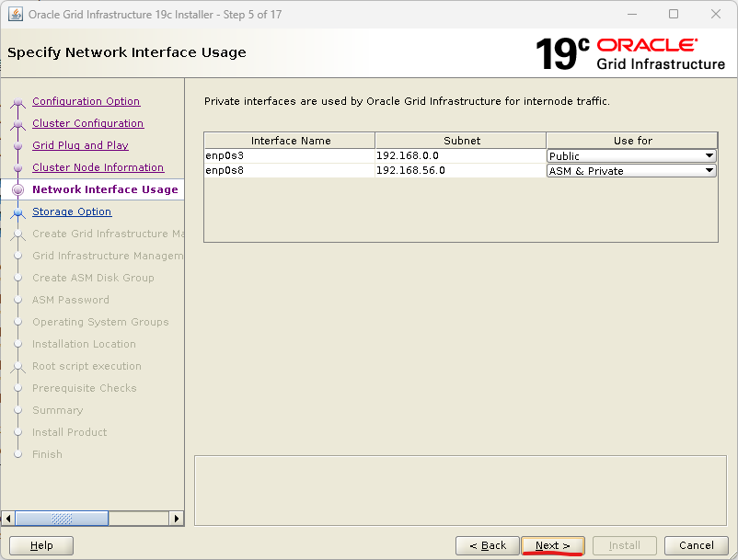The height and width of the screenshot is (560, 738).
Task: Select subnet cell 192.168.0.0
Action: pos(461,155)
